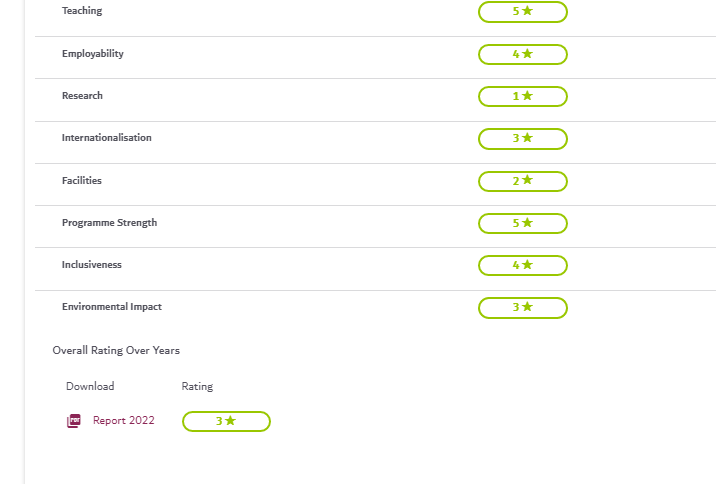Image resolution: width=716 pixels, height=484 pixels.
Task: Click the Teaching category label
Action: (82, 11)
